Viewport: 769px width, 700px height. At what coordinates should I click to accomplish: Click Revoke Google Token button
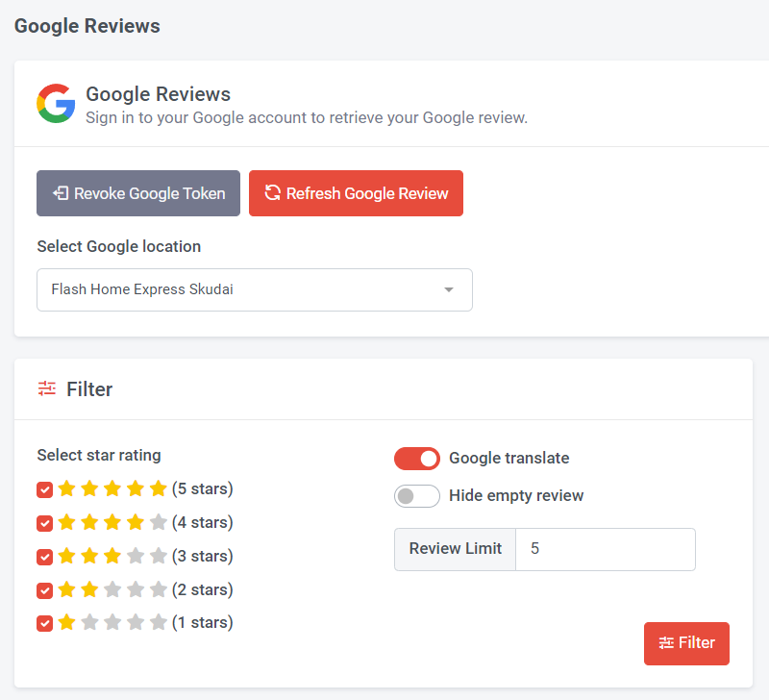(138, 193)
